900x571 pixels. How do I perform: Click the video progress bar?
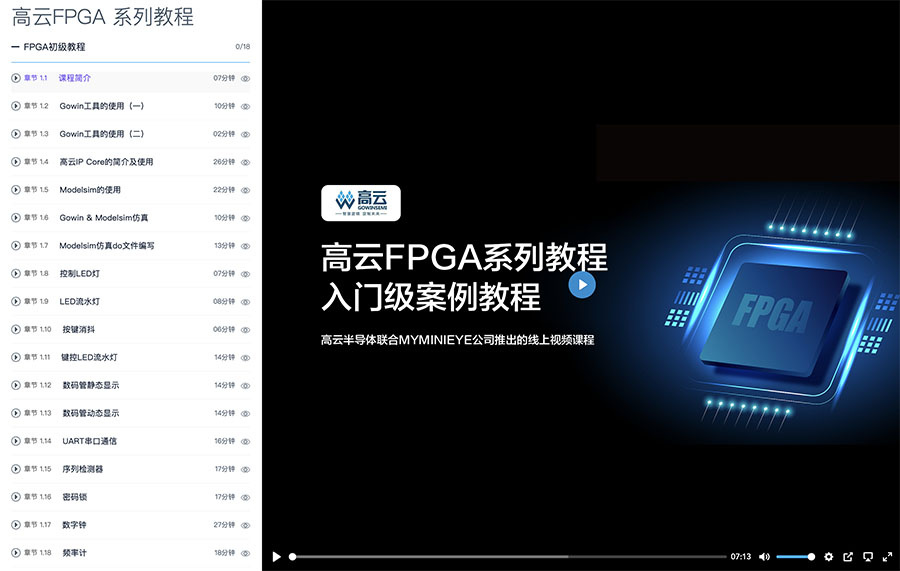pos(508,557)
